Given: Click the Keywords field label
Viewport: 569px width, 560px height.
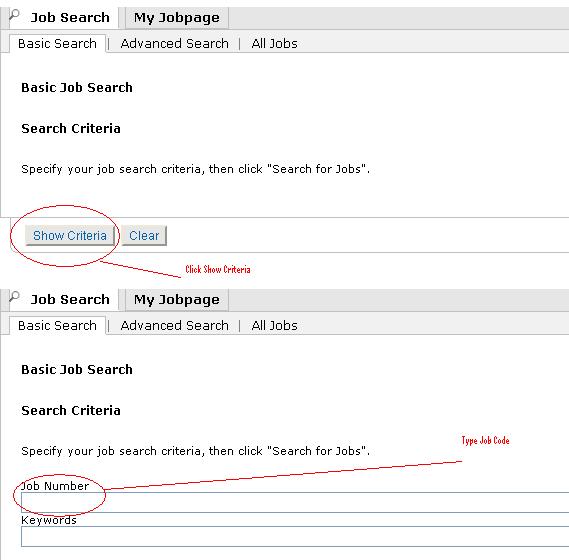Looking at the screenshot, I should pyautogui.click(x=49, y=520).
